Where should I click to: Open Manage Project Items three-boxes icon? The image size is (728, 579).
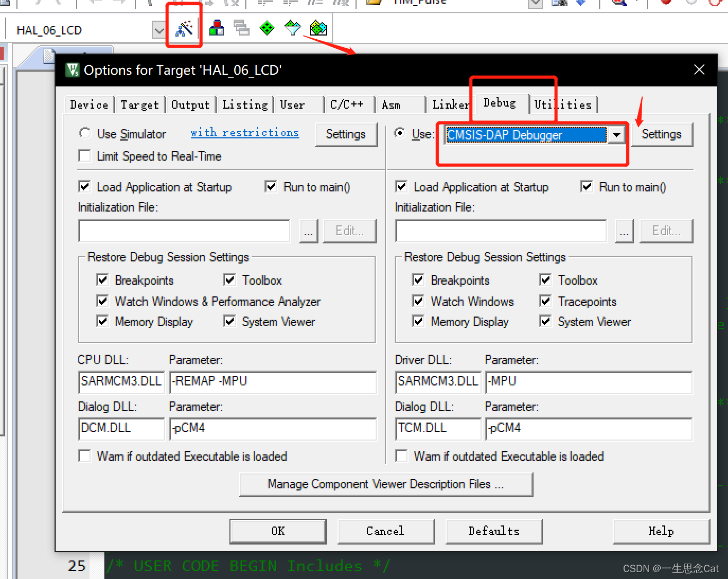[217, 28]
